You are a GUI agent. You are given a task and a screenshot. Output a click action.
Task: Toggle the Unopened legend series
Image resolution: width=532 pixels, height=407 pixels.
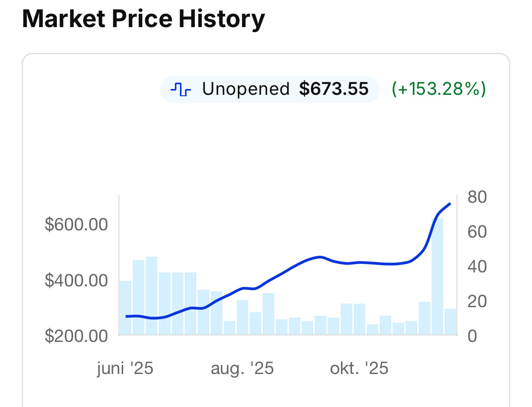click(245, 89)
